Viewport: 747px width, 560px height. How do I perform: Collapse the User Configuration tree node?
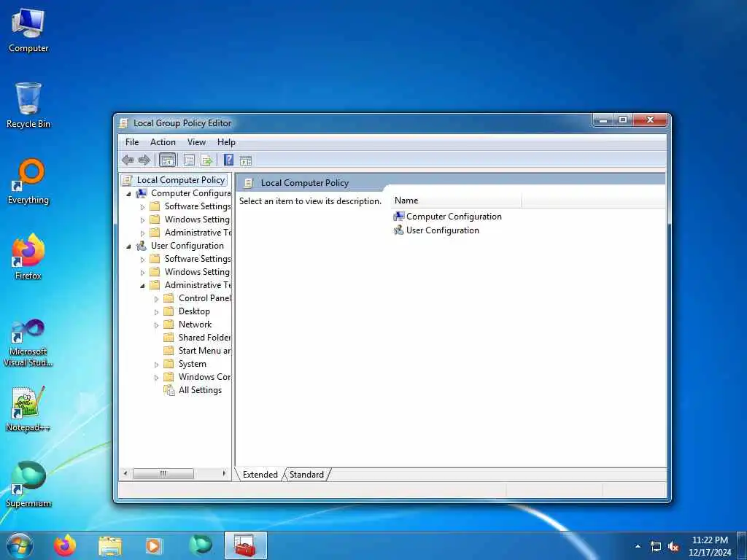[x=128, y=246]
